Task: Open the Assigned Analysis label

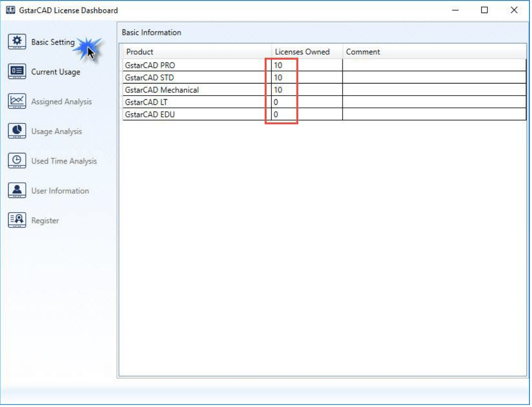Action: coord(61,101)
